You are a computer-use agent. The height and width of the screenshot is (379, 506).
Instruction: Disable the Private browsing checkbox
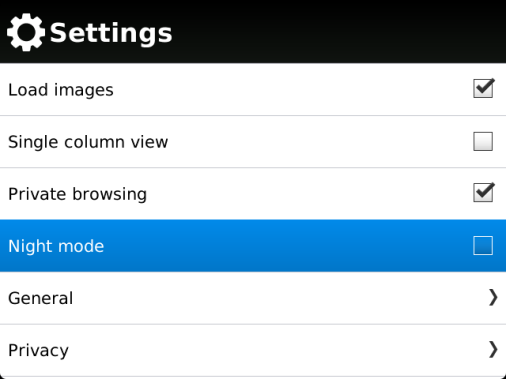coord(483,193)
